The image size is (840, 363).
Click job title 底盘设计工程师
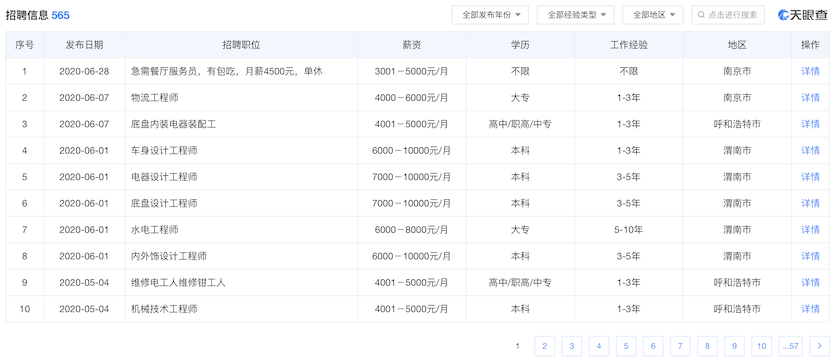point(164,203)
